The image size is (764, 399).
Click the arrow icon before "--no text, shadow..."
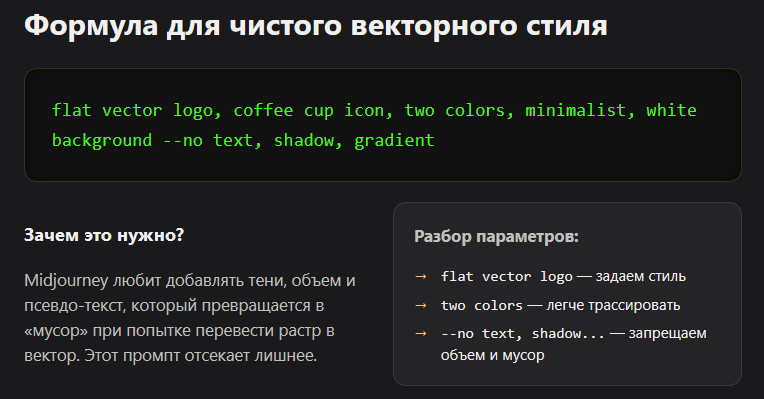[x=421, y=333]
